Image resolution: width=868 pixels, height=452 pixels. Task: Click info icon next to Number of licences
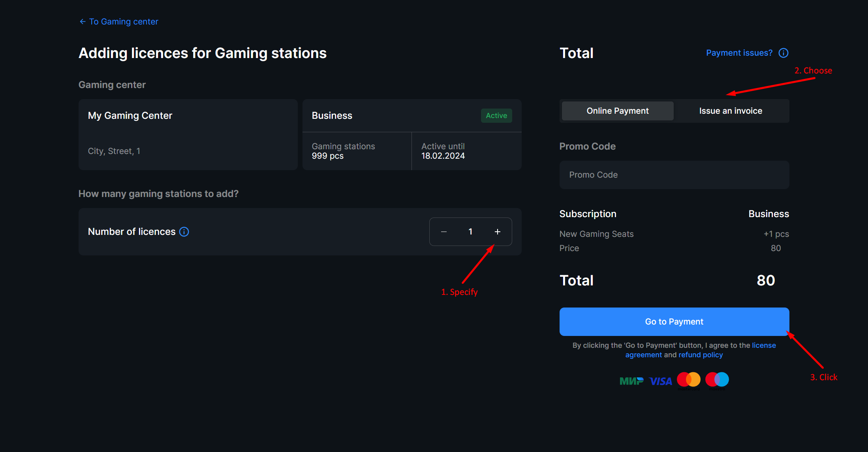pyautogui.click(x=184, y=232)
